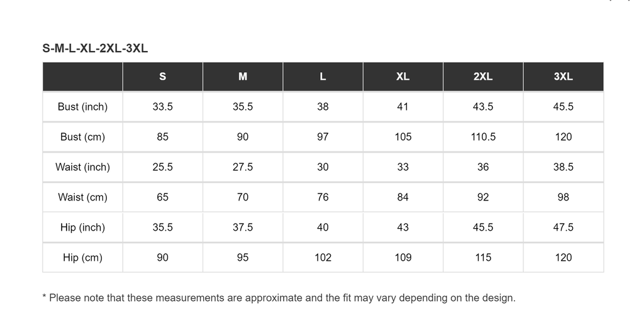The width and height of the screenshot is (644, 328).
Task: Select the Bust (cm) row label
Action: pyautogui.click(x=82, y=137)
